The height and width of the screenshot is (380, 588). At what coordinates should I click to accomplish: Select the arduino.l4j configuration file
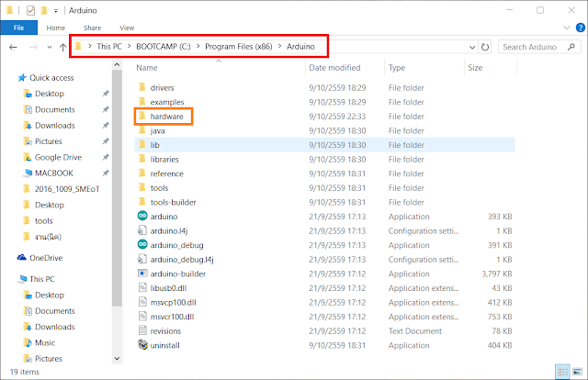(324, 230)
